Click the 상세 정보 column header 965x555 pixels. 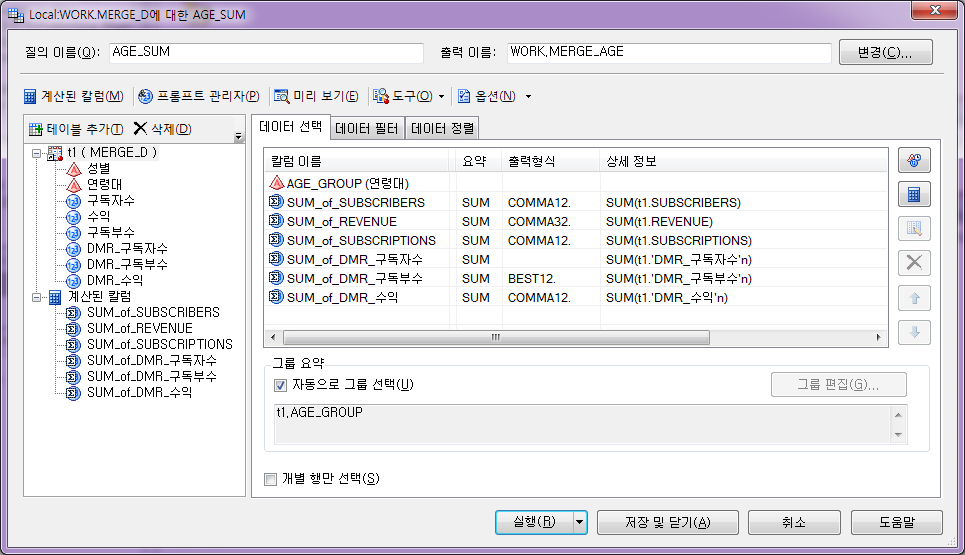tap(743, 162)
